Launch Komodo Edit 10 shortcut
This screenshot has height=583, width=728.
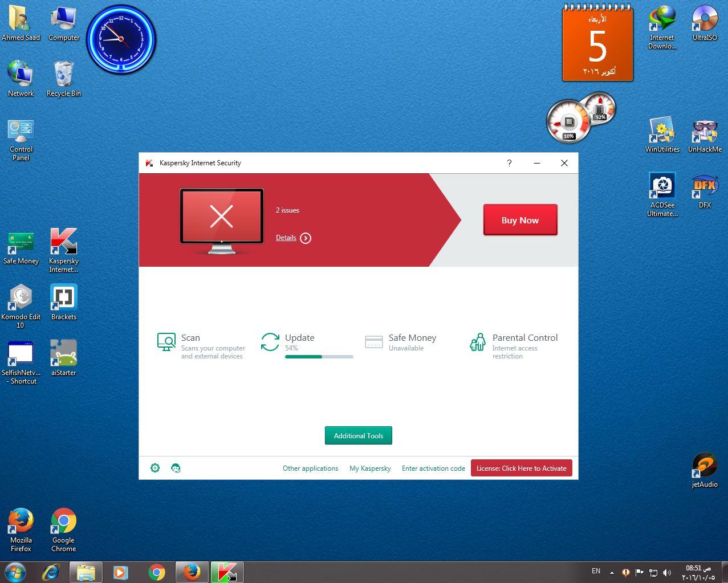[21, 307]
